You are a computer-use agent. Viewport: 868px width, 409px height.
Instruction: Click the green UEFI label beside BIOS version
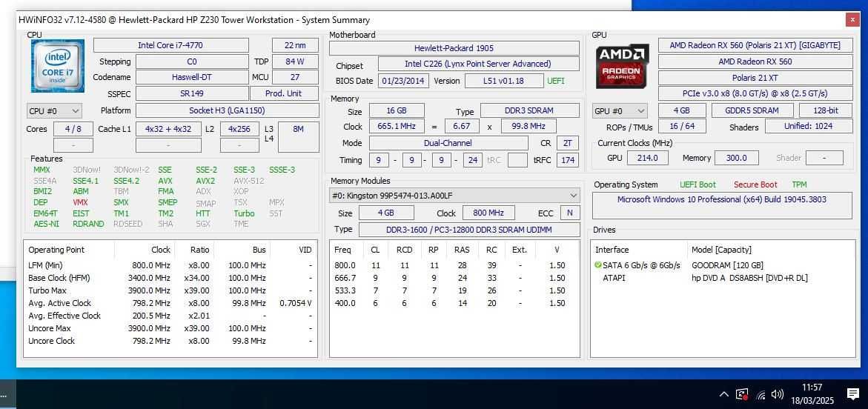pyautogui.click(x=556, y=81)
